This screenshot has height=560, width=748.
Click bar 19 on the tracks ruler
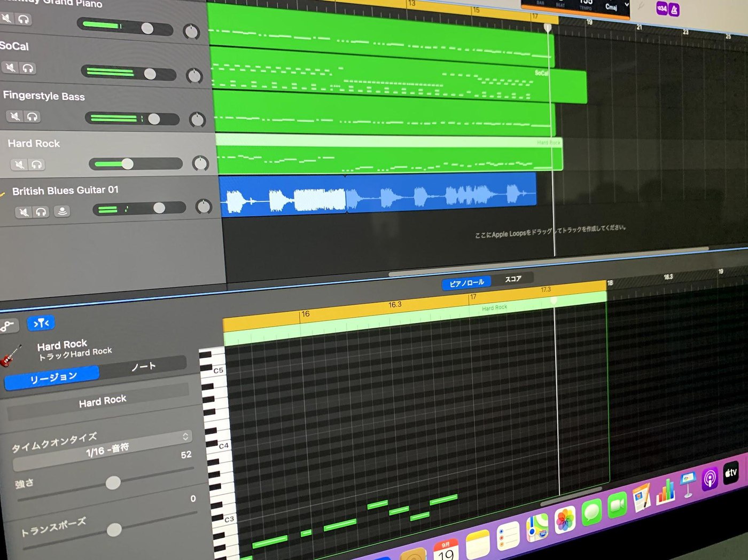[589, 22]
